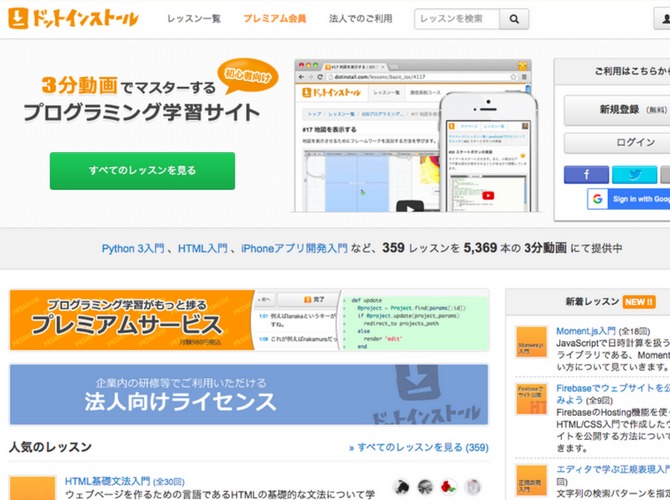
Task: Open the Moment.js入門 lesson thumbnail
Action: [x=531, y=341]
